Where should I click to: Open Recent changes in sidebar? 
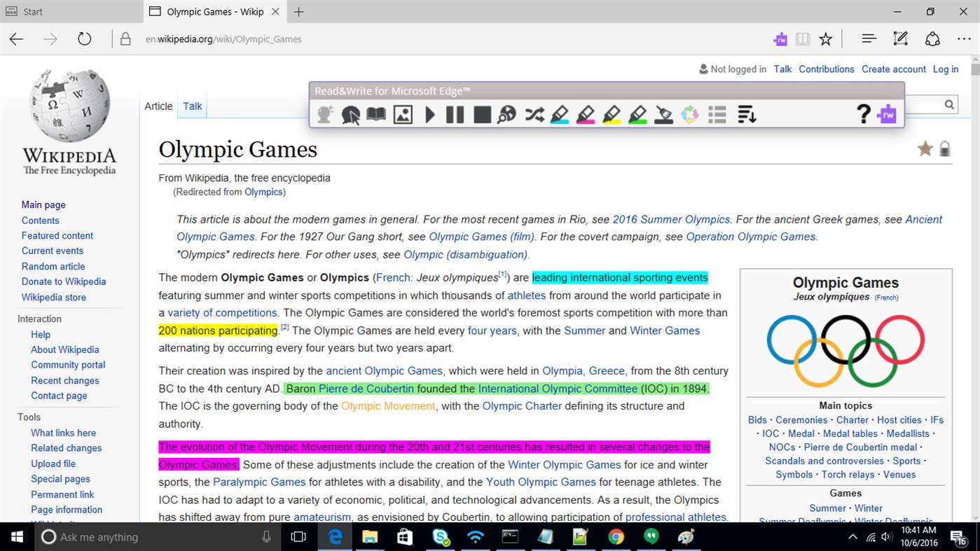(65, 380)
